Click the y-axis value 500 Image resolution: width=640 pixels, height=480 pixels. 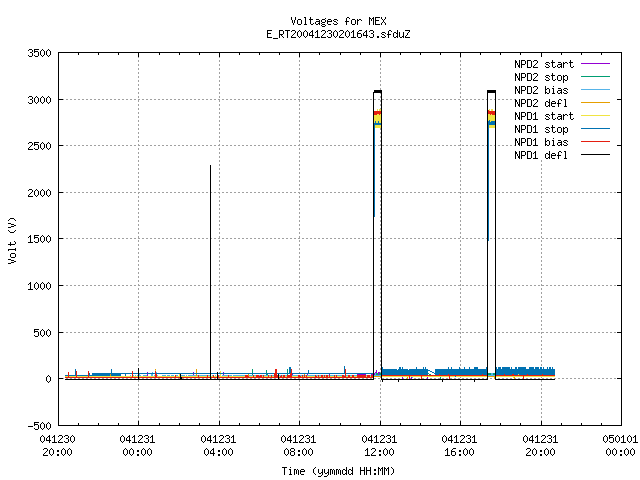(43, 333)
